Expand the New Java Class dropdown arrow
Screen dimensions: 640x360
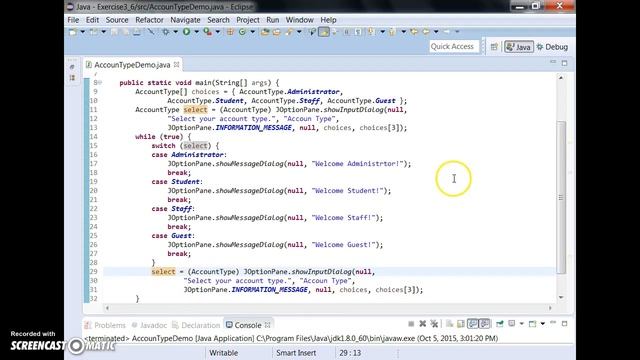(x=252, y=32)
